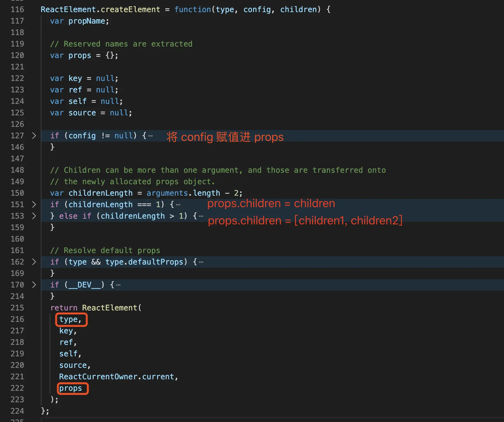Click 'type,' argument on line 216
504x422 pixels.
coord(71,319)
